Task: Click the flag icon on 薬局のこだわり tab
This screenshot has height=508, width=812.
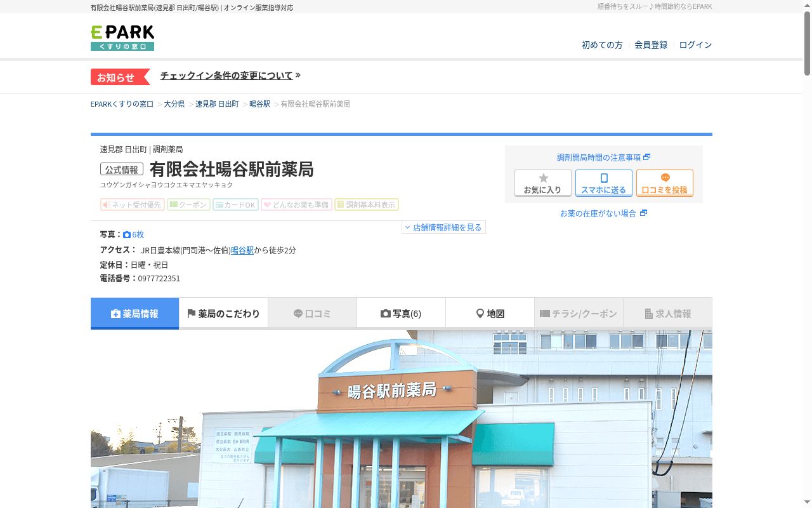Action: pyautogui.click(x=192, y=314)
